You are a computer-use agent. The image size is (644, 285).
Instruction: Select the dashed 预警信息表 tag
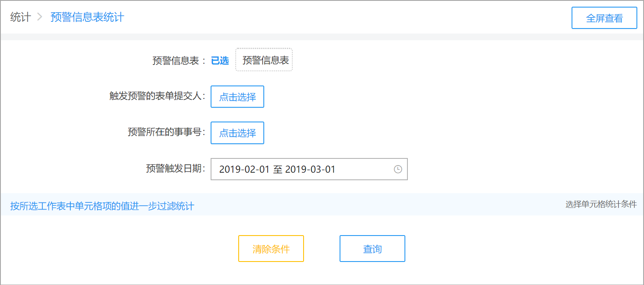point(264,60)
